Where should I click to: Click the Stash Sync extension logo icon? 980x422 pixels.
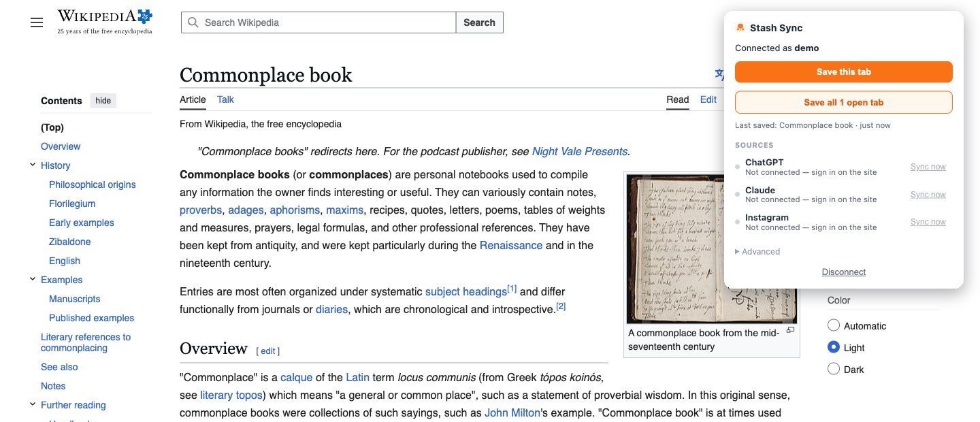740,28
